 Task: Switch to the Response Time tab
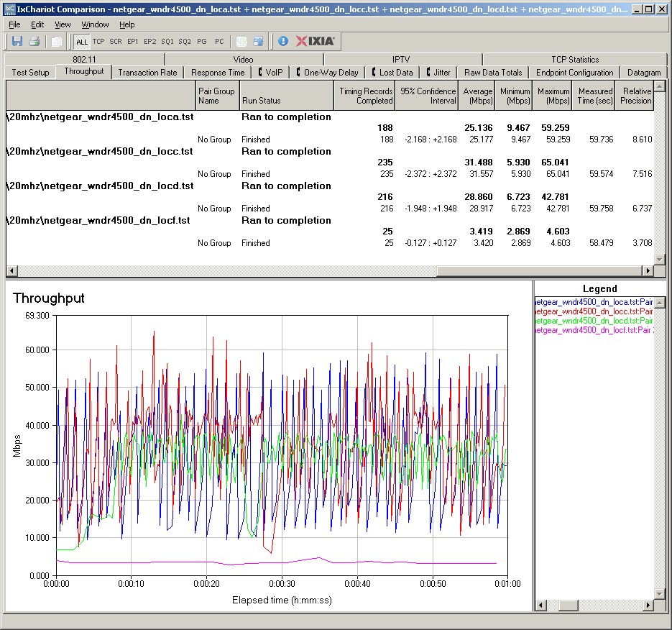click(x=218, y=73)
